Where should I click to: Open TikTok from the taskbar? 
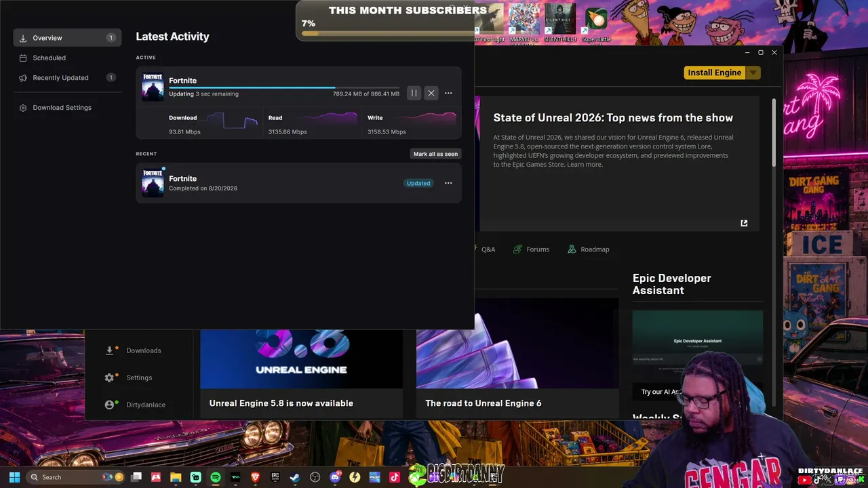click(394, 477)
